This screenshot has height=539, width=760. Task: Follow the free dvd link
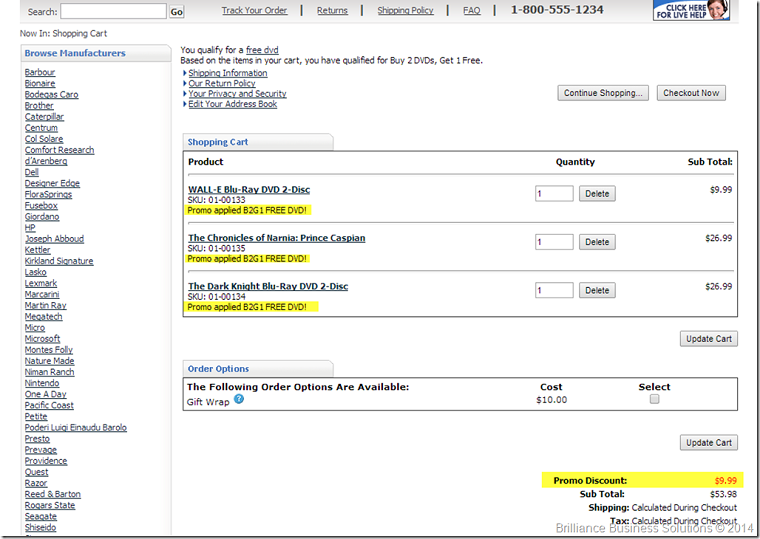pos(262,49)
